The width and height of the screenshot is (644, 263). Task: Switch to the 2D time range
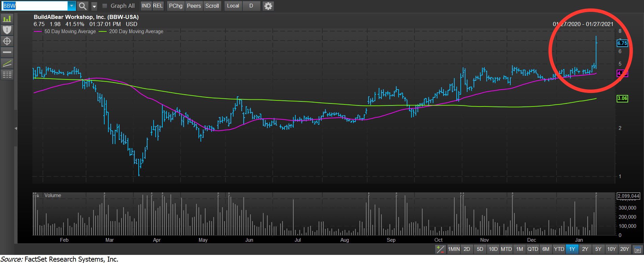[x=467, y=249]
